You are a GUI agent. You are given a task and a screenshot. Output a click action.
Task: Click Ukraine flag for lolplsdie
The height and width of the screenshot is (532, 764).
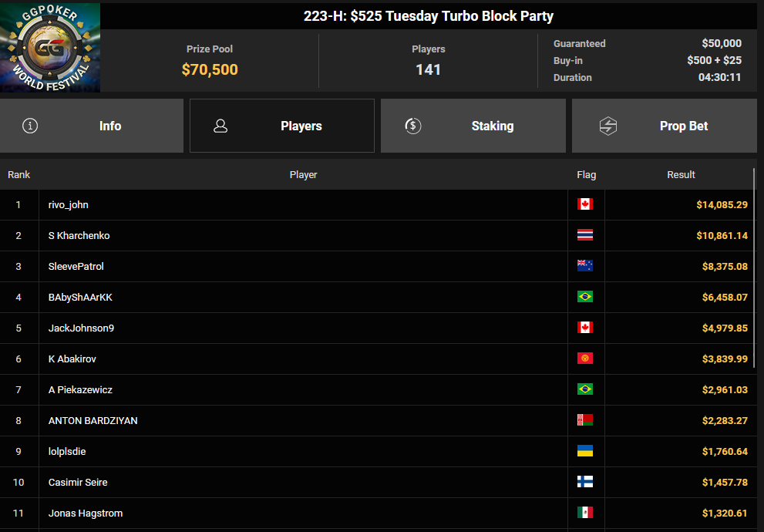[x=584, y=450]
